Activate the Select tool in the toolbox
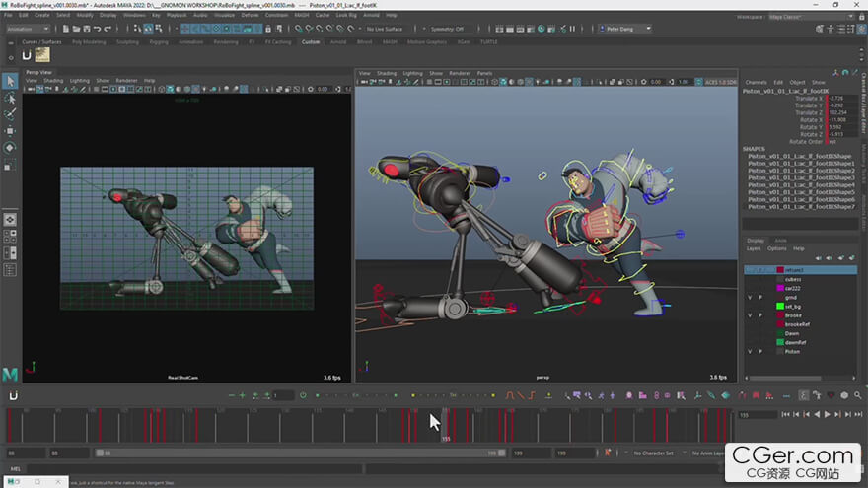 click(10, 81)
